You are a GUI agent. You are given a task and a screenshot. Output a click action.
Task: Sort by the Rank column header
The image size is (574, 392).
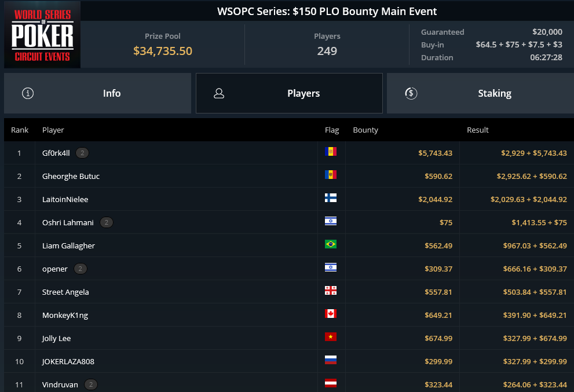tap(20, 130)
